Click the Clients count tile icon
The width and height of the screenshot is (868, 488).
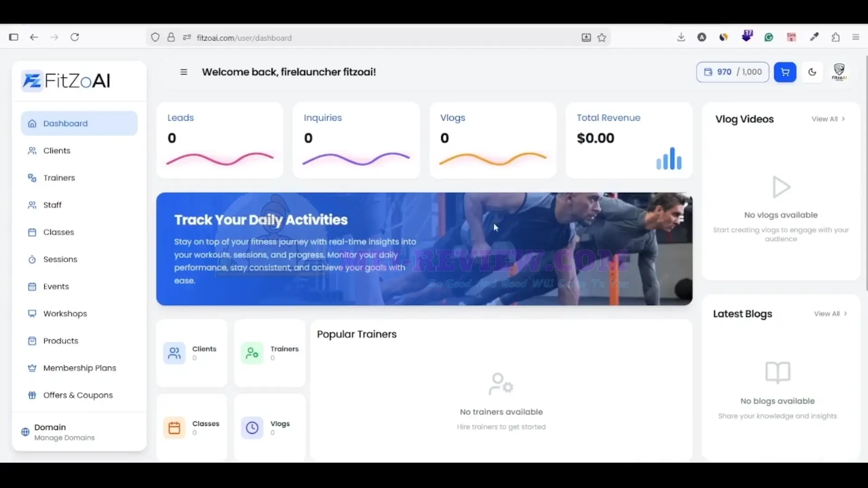[x=174, y=353]
